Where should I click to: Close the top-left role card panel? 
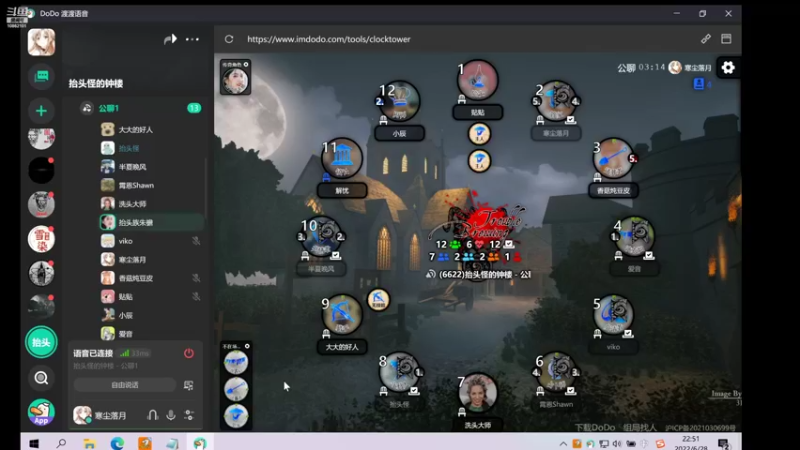pyautogui.click(x=246, y=64)
